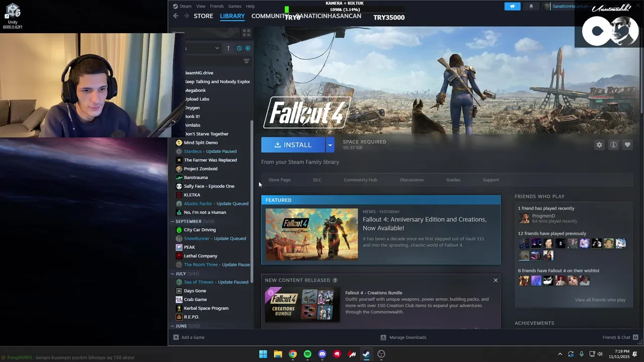Go forward with the right navigation arrow
The image size is (644, 362).
tap(186, 16)
